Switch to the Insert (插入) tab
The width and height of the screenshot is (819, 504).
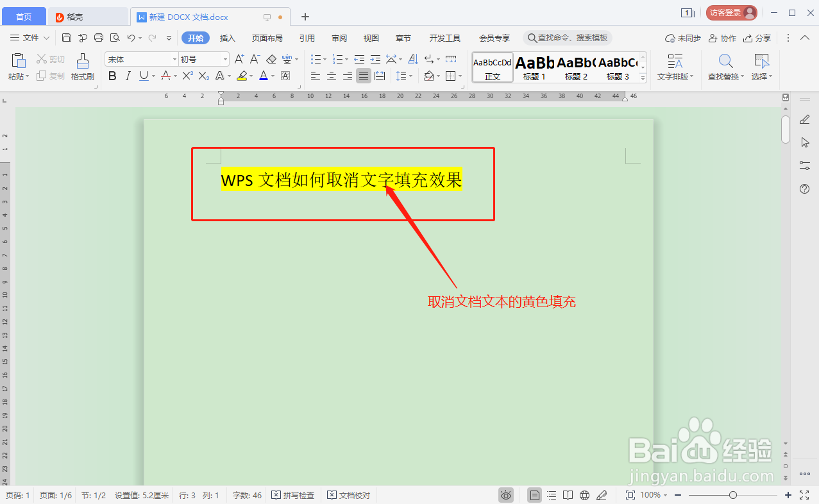(228, 38)
